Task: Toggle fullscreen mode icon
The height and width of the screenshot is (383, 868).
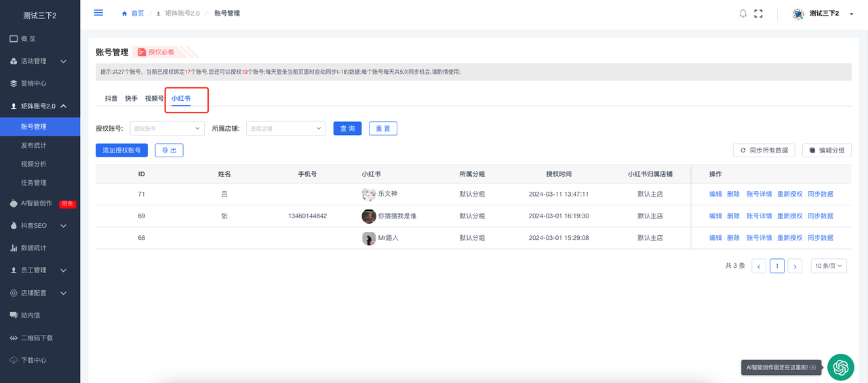Action: tap(759, 14)
